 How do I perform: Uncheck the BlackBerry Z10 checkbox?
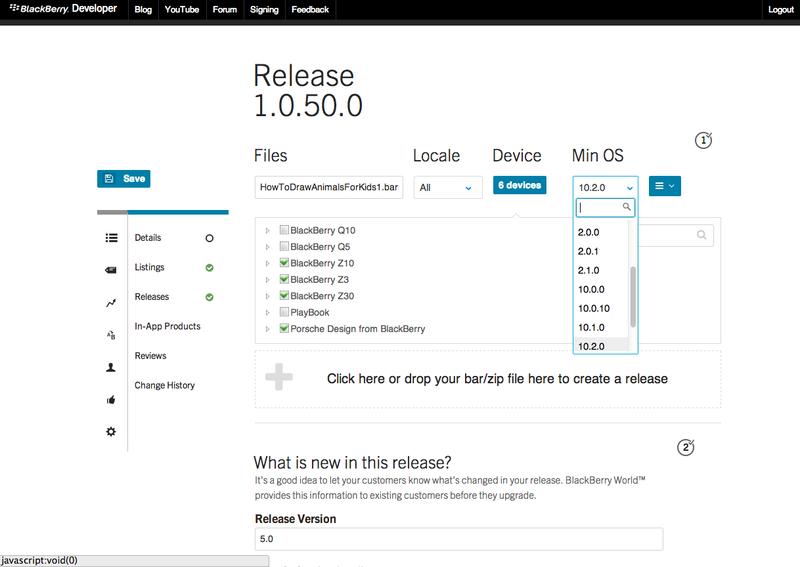284,263
